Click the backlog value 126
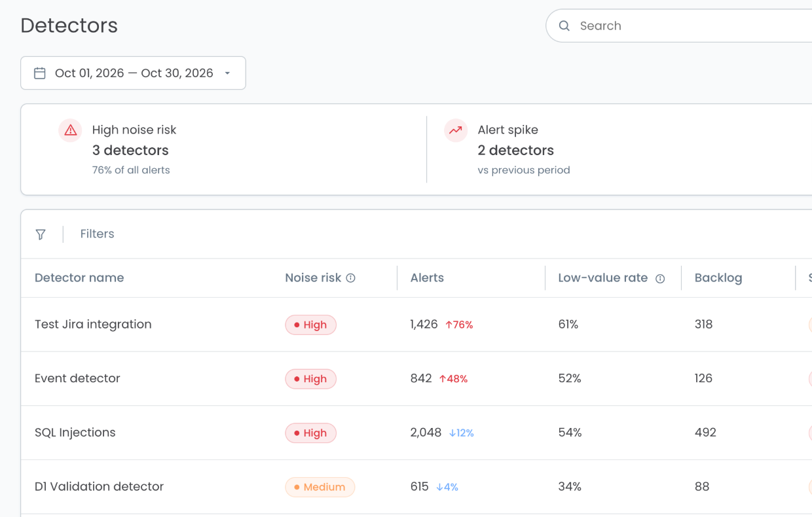Image resolution: width=812 pixels, height=517 pixels. pos(703,378)
